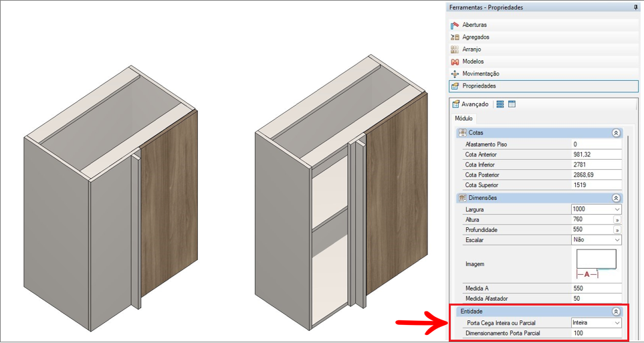The height and width of the screenshot is (343, 644).
Task: Click the Cota Anterior value 981,32
Action: click(596, 155)
